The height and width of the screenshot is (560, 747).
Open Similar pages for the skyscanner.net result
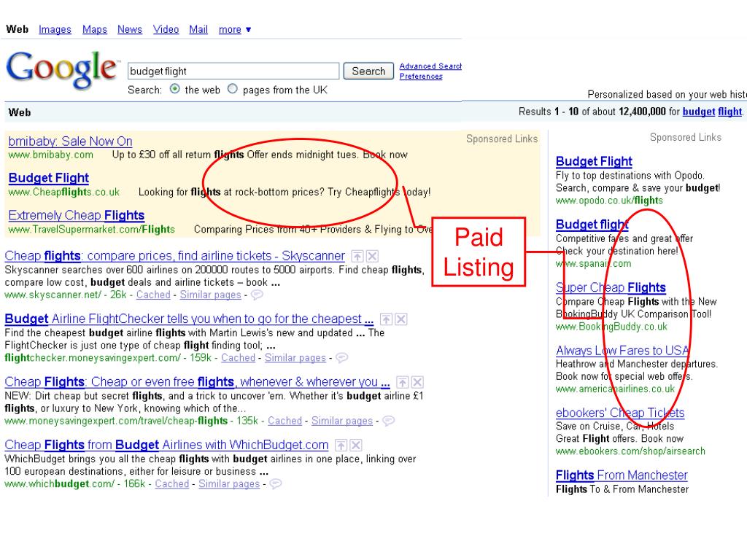pyautogui.click(x=210, y=295)
